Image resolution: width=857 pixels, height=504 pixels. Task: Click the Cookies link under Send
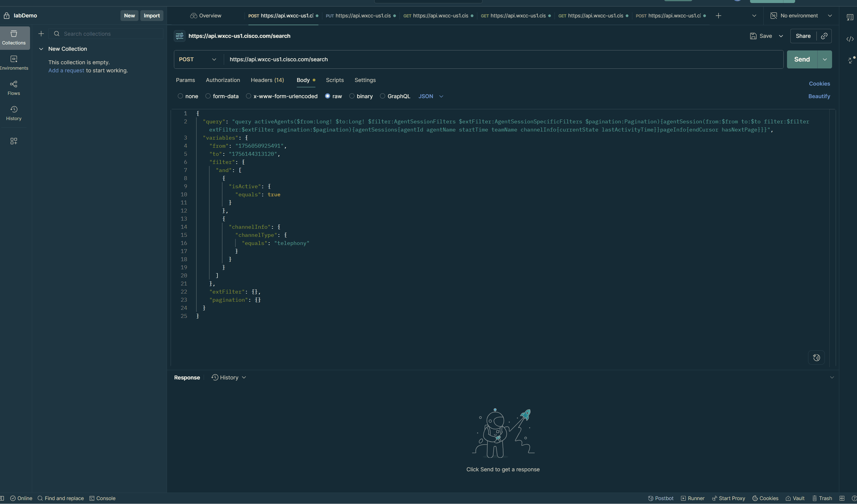coord(819,84)
